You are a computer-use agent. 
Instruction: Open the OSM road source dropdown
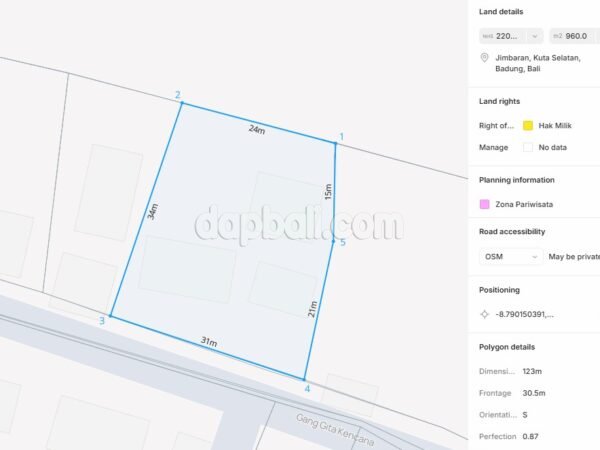tap(511, 256)
